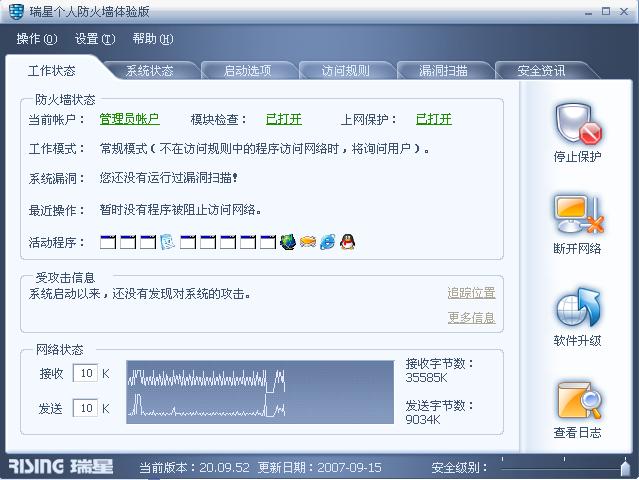
Task: Open the 帮助(H) menu
Action: (153, 39)
